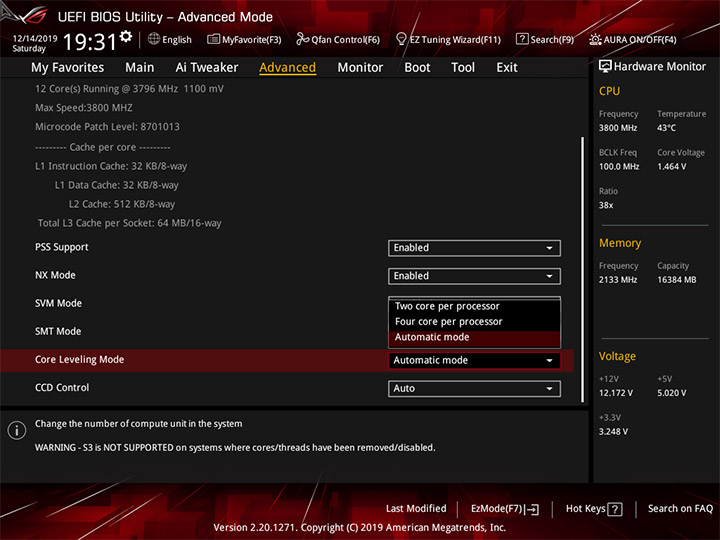Image resolution: width=720 pixels, height=540 pixels.
Task: Click the English language button
Action: [170, 39]
